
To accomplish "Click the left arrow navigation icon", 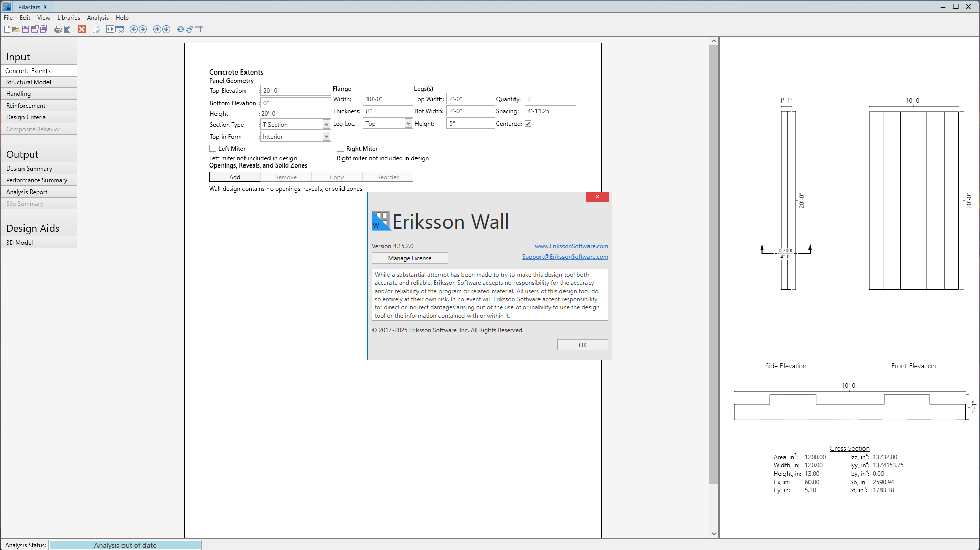I will point(134,29).
